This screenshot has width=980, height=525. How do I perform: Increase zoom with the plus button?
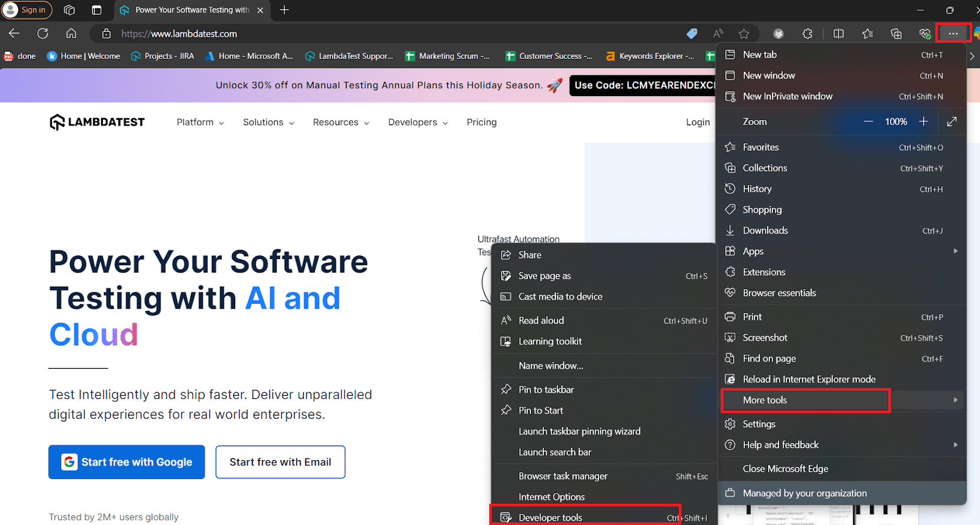pyautogui.click(x=924, y=121)
